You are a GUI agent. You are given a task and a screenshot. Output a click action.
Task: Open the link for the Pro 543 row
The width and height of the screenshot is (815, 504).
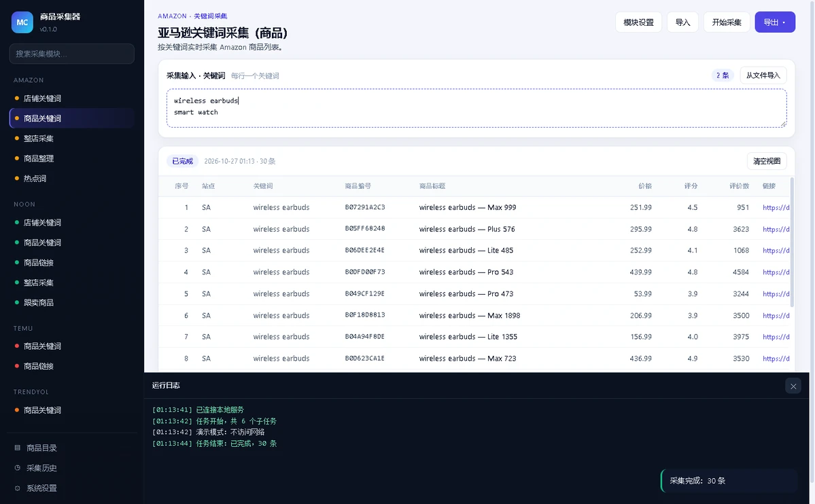click(x=776, y=272)
